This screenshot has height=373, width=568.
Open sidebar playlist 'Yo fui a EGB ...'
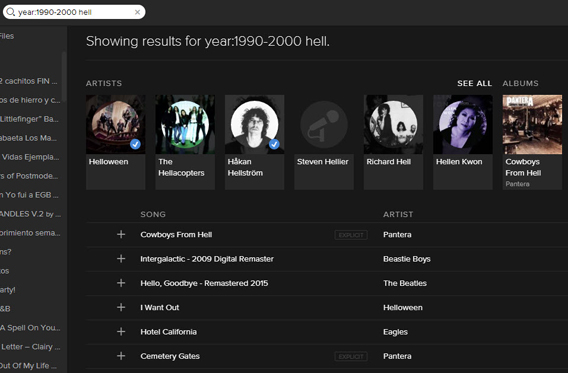tap(30, 195)
